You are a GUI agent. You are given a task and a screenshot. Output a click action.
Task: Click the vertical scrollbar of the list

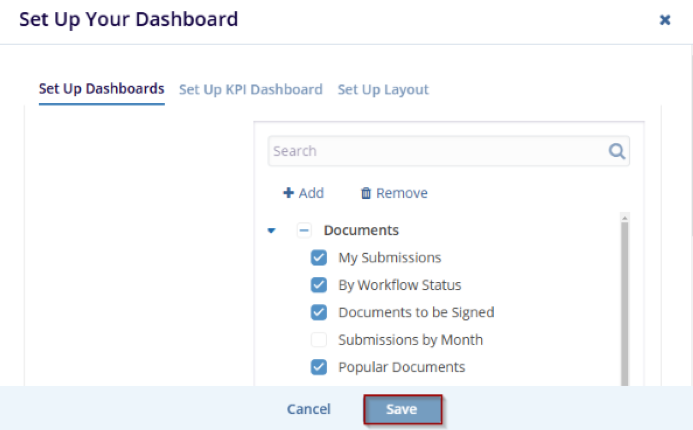pos(625,300)
